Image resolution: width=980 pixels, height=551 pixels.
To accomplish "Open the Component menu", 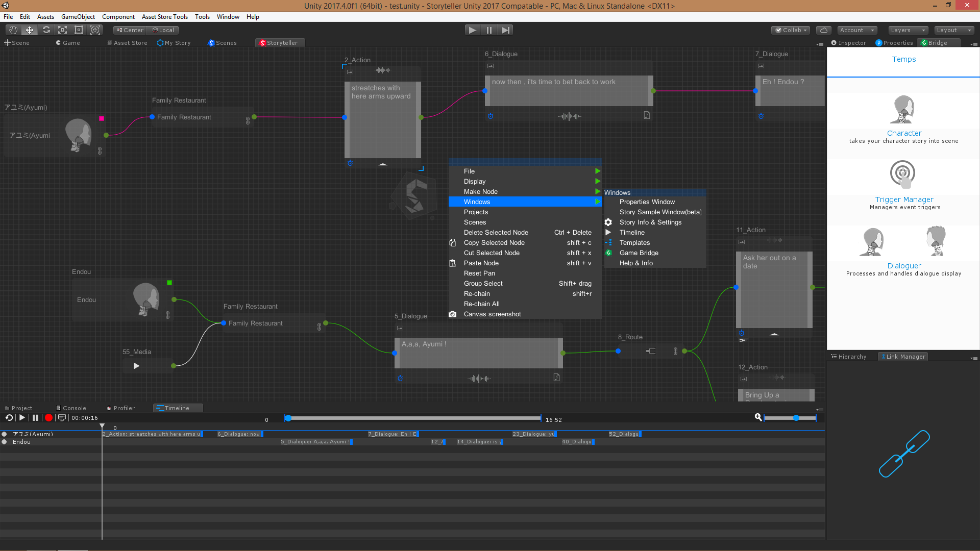I will pyautogui.click(x=118, y=16).
